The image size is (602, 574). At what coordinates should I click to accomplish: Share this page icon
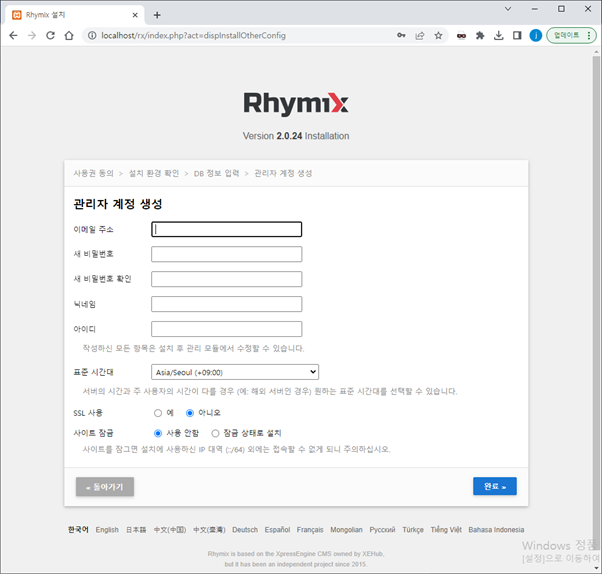pyautogui.click(x=420, y=36)
